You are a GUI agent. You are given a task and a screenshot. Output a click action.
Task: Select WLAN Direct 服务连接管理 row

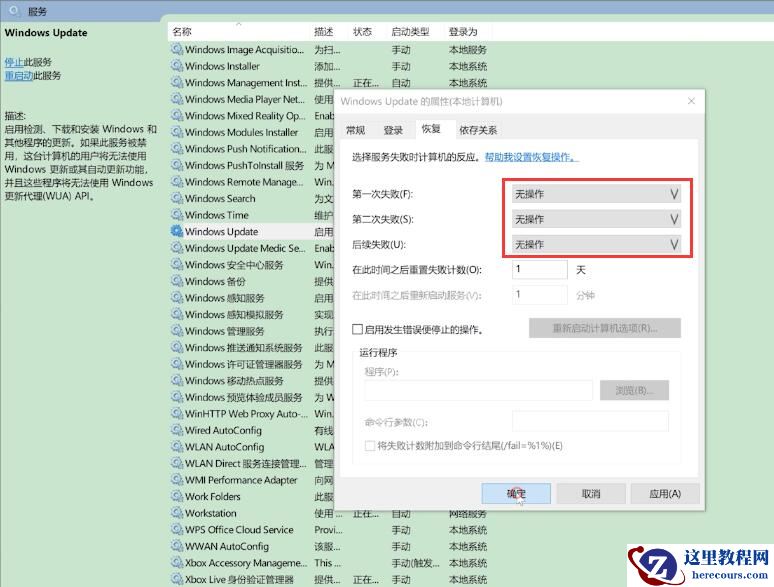coord(252,463)
